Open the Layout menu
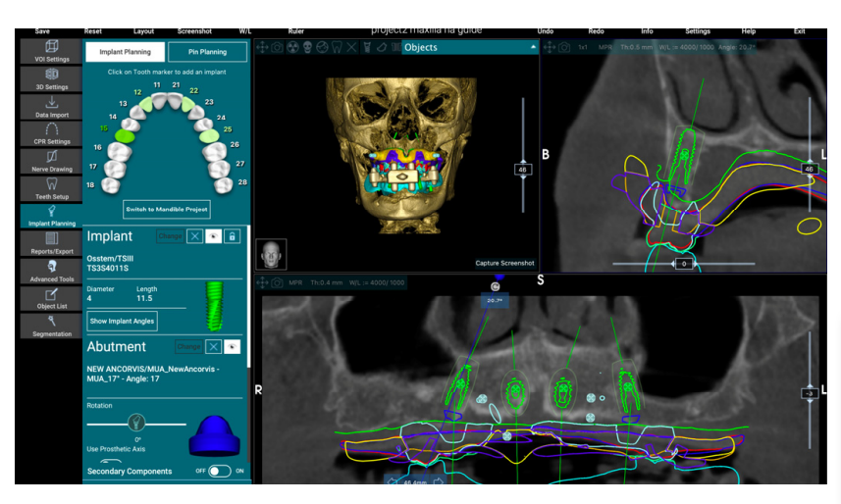Image resolution: width=841 pixels, height=504 pixels. pyautogui.click(x=143, y=31)
